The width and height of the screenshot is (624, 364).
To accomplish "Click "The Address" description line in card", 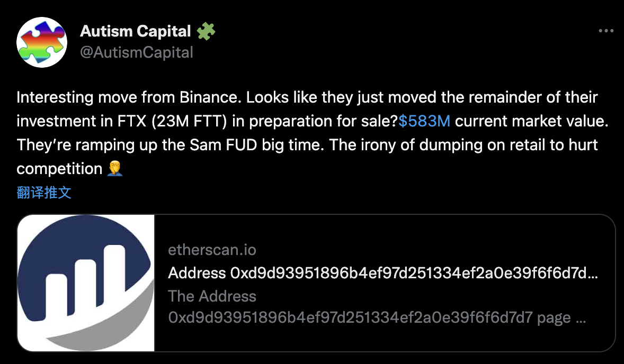I will tap(212, 296).
